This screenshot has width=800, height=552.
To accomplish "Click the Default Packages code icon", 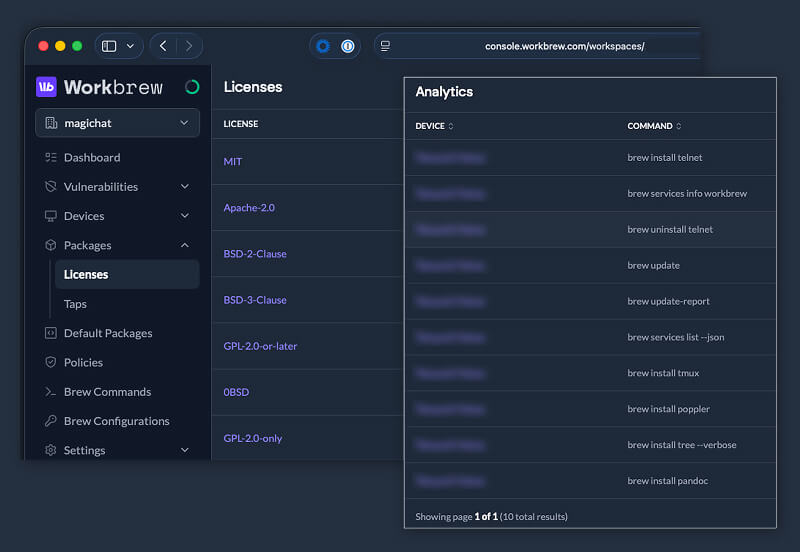I will click(51, 333).
